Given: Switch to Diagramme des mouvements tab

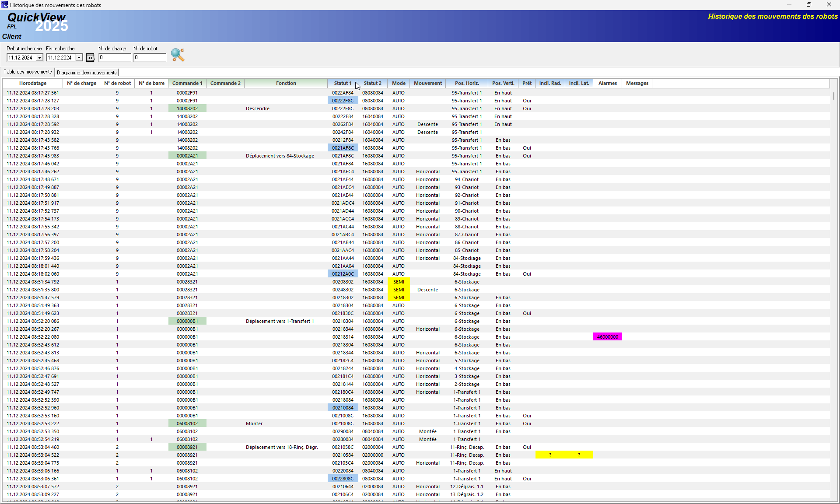Looking at the screenshot, I should click(87, 73).
